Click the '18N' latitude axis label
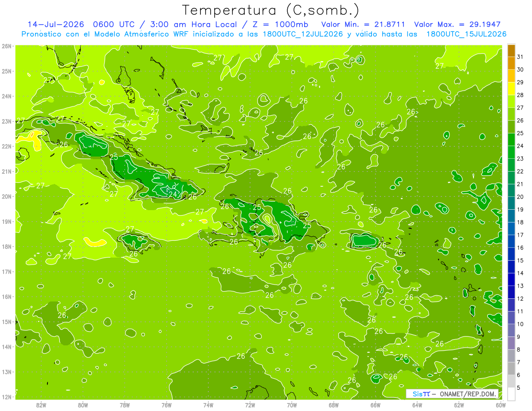Image resolution: width=532 pixels, height=411 pixels. click(x=7, y=247)
